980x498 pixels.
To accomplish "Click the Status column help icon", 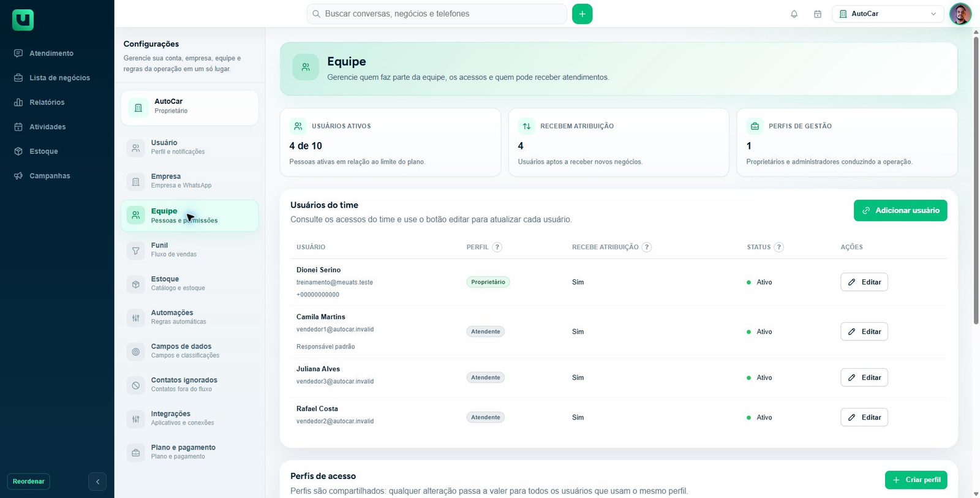I will pos(779,247).
